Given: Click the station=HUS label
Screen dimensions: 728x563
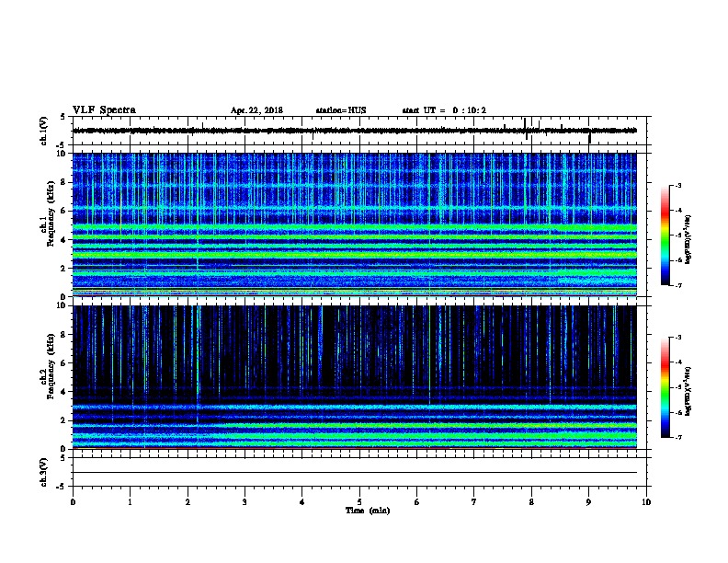Looking at the screenshot, I should [x=341, y=110].
